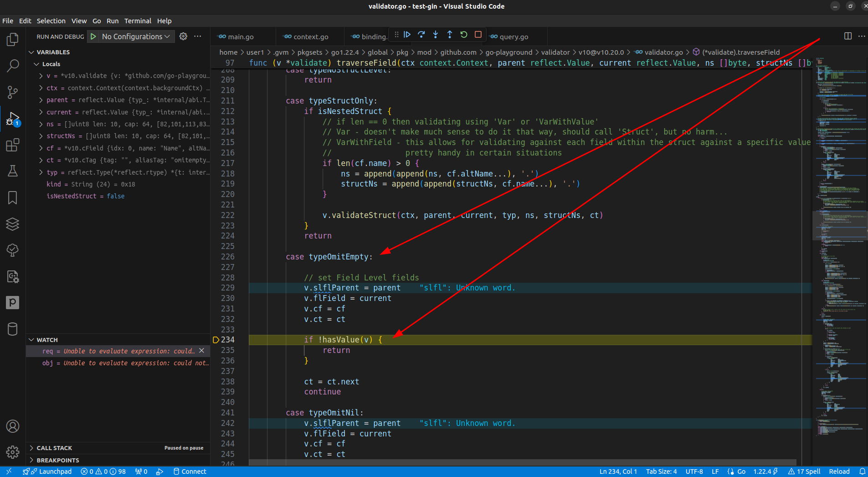This screenshot has width=868, height=477.
Task: Open the Testing flask icon
Action: coord(13,171)
